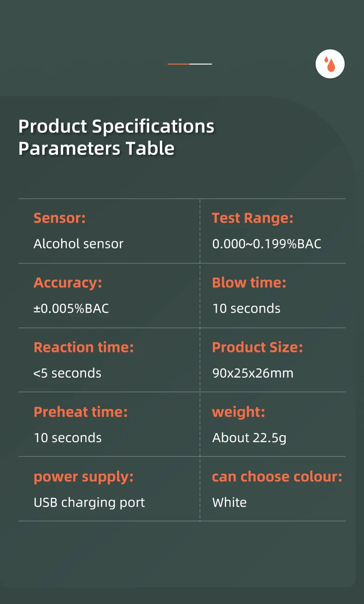Click the power supply label
Image resolution: width=364 pixels, height=604 pixels.
click(x=83, y=477)
